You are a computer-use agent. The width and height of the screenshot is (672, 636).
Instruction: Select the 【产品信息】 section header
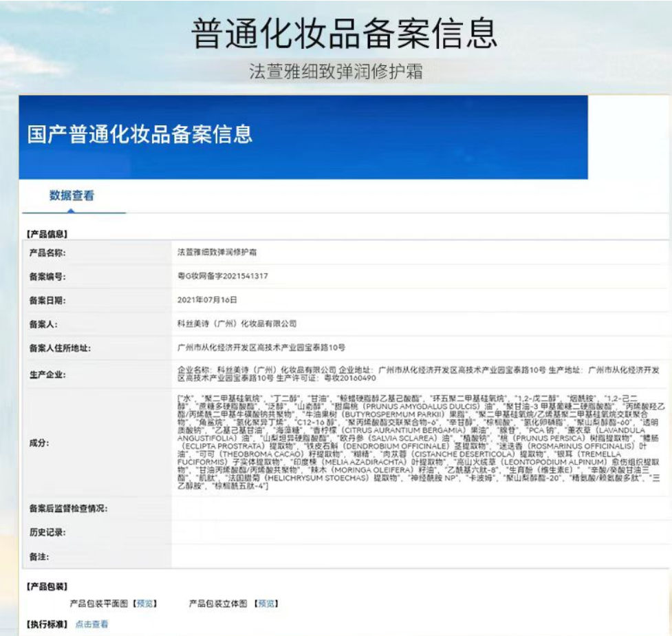pyautogui.click(x=47, y=234)
